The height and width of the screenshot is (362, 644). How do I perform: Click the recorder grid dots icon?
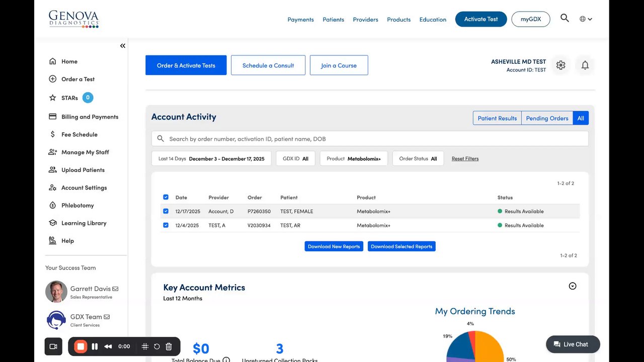click(145, 346)
